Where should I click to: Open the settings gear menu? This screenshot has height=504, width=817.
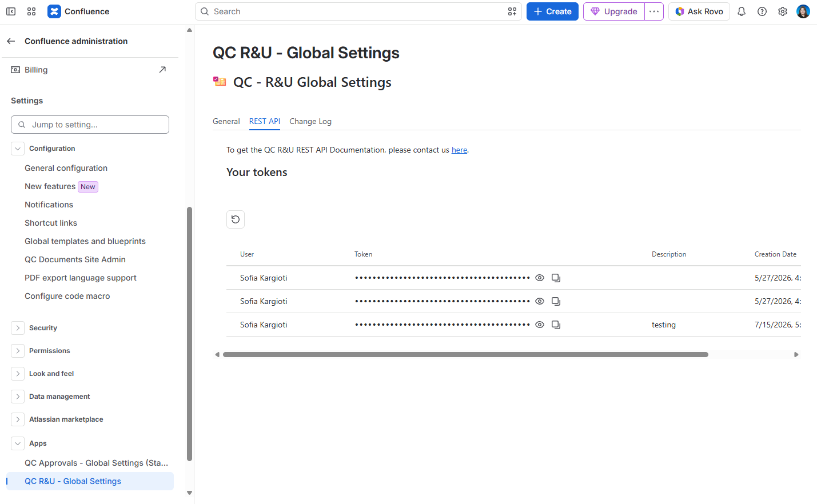click(783, 11)
